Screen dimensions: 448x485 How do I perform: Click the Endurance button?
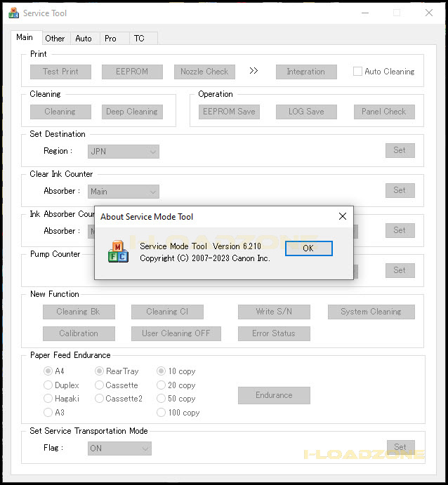(x=274, y=395)
